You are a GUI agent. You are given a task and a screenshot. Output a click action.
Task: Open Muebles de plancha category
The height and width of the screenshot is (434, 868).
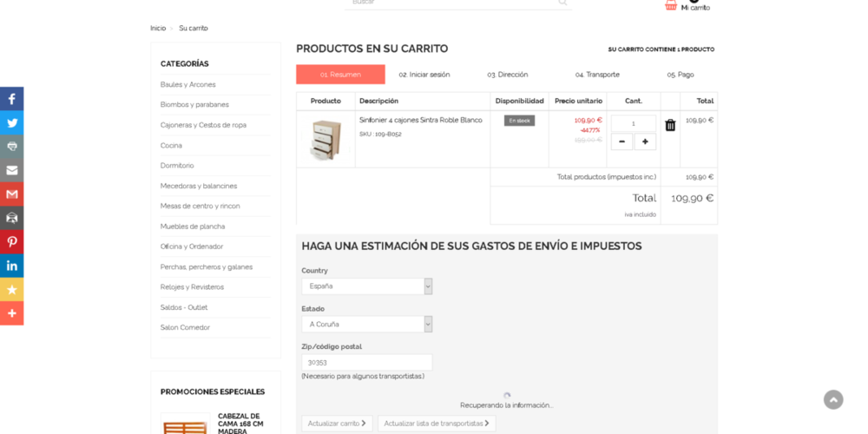193,227
